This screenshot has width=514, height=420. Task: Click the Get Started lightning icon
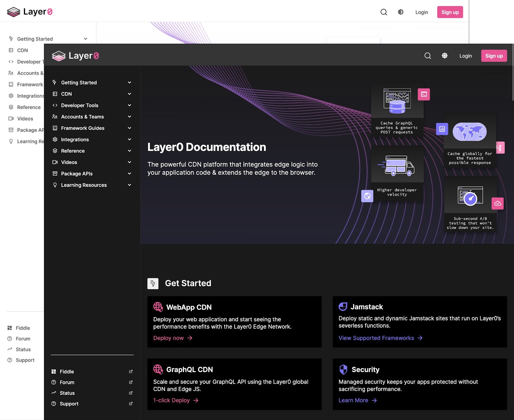153,283
